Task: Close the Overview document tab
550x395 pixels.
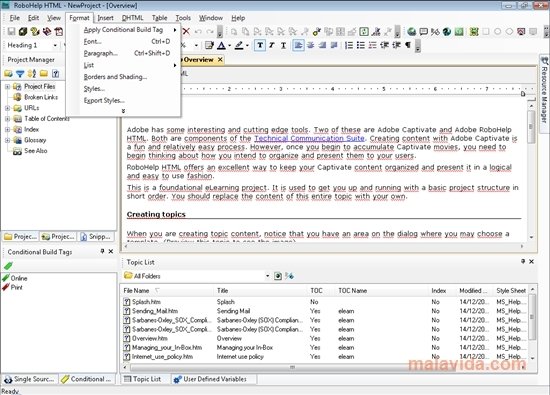Action: (220, 60)
